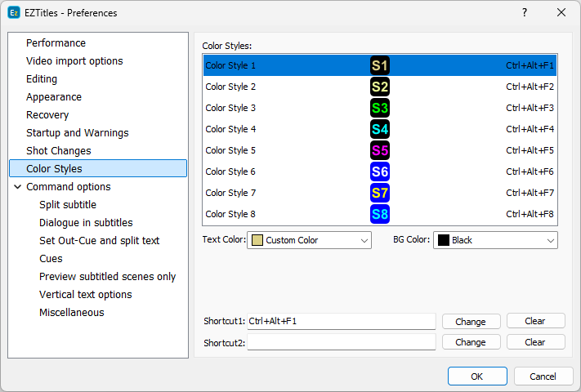
Task: Click the yellow-on-blue S7 badge
Action: 380,193
